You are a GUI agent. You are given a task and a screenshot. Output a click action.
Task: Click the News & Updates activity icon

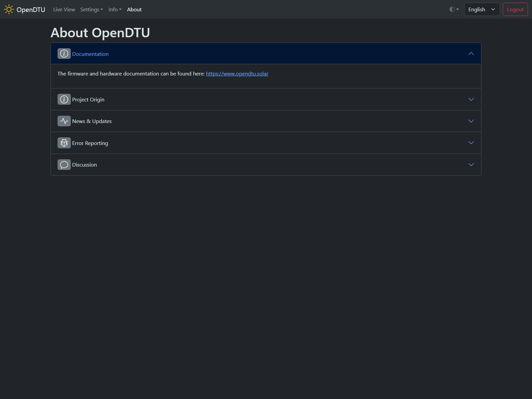coord(64,121)
